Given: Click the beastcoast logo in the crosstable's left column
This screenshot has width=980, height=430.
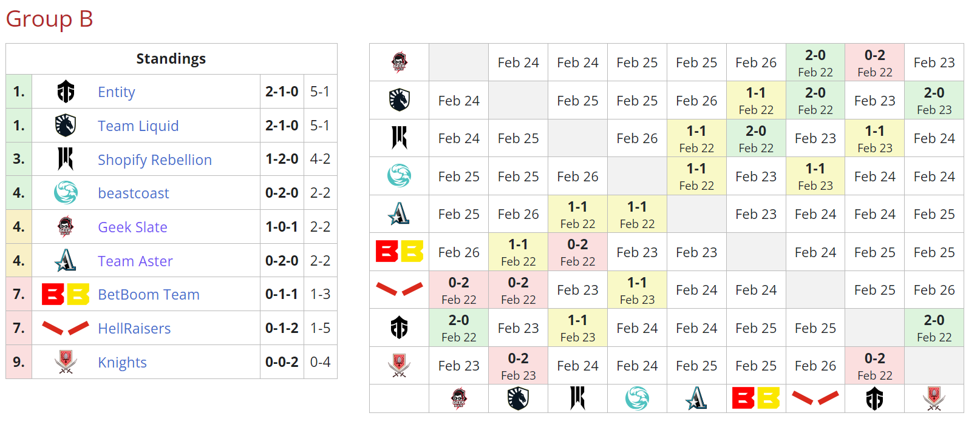Looking at the screenshot, I should click(399, 176).
